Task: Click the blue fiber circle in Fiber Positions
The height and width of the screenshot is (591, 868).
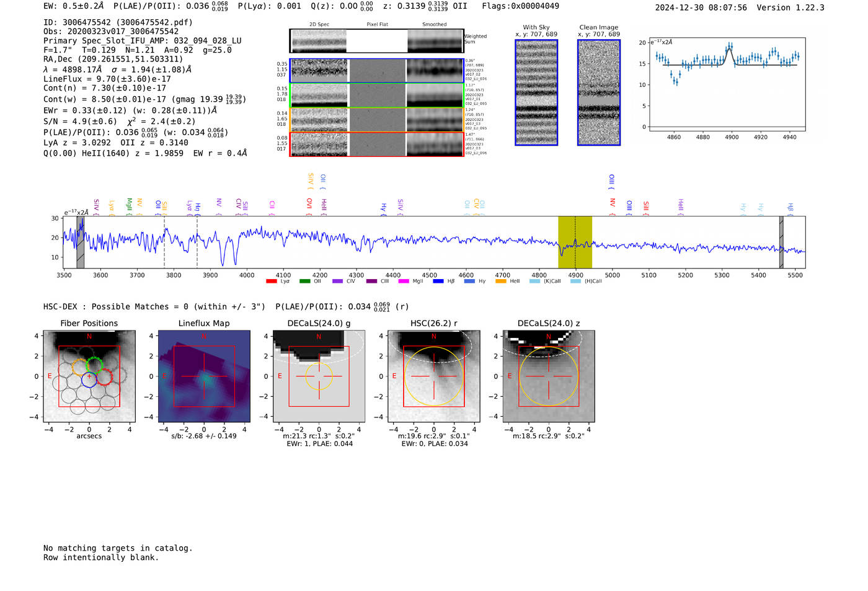Action: 89,380
